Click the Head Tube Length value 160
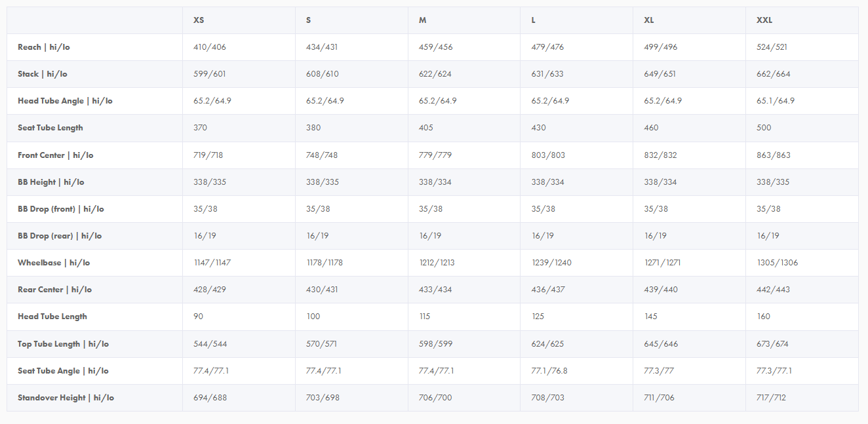Screen dimensions: 868x424 click(764, 317)
